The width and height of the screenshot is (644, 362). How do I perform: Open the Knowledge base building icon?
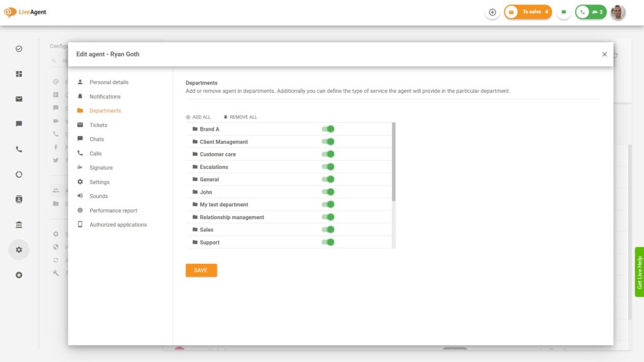point(19,224)
